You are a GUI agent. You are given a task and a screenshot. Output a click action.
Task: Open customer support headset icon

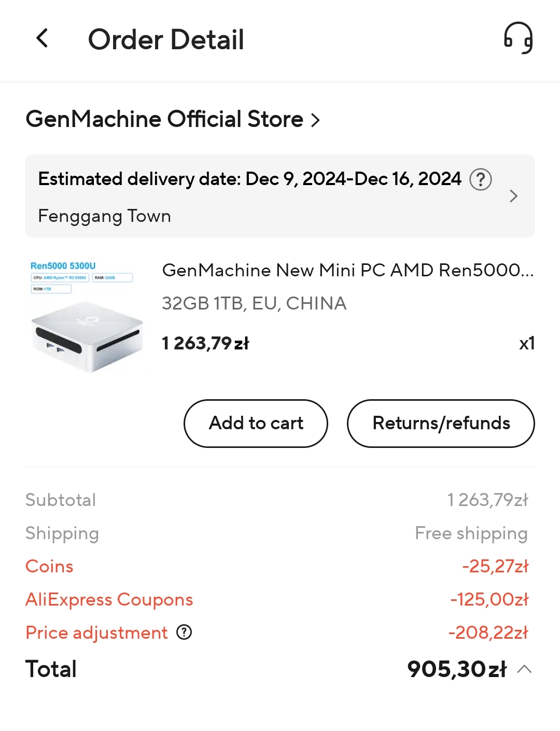[518, 38]
